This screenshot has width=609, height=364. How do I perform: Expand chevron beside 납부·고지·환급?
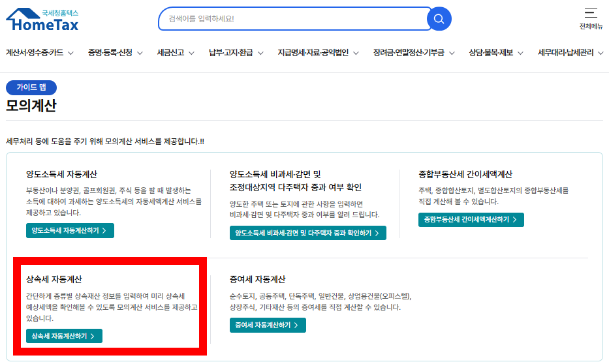[x=260, y=53]
